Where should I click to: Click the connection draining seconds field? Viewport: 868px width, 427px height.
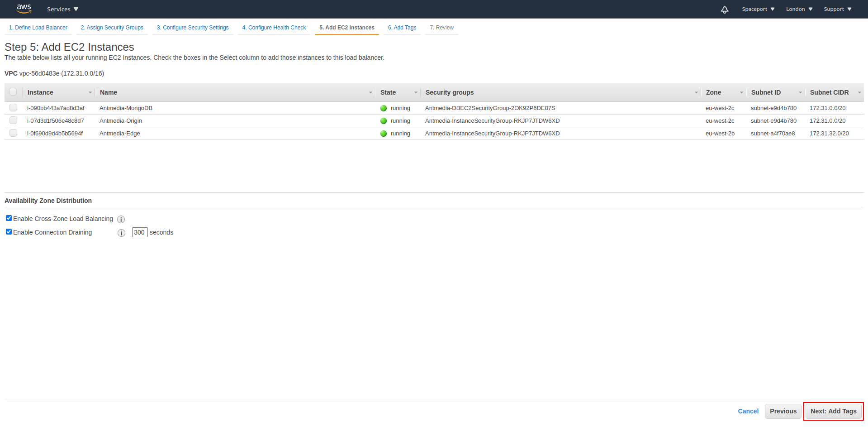pos(140,232)
